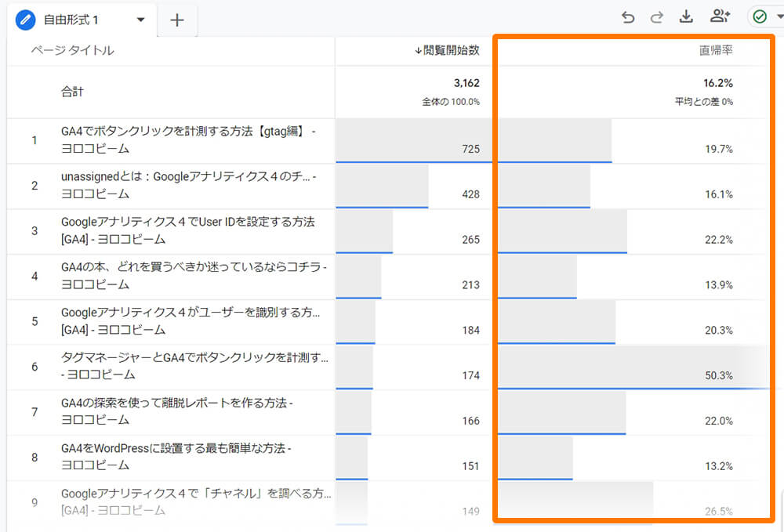
Task: Click page title about User IDを設定する方法
Action: tap(188, 230)
